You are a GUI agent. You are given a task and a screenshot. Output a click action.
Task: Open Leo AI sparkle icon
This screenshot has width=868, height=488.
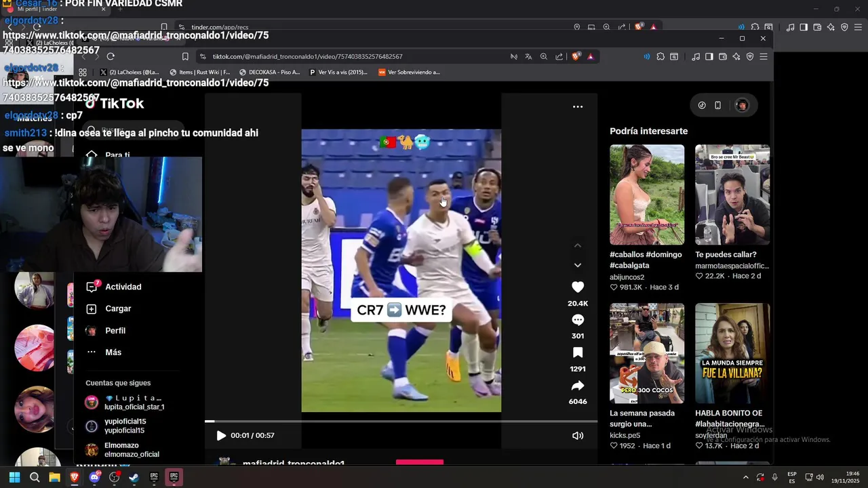[736, 57]
